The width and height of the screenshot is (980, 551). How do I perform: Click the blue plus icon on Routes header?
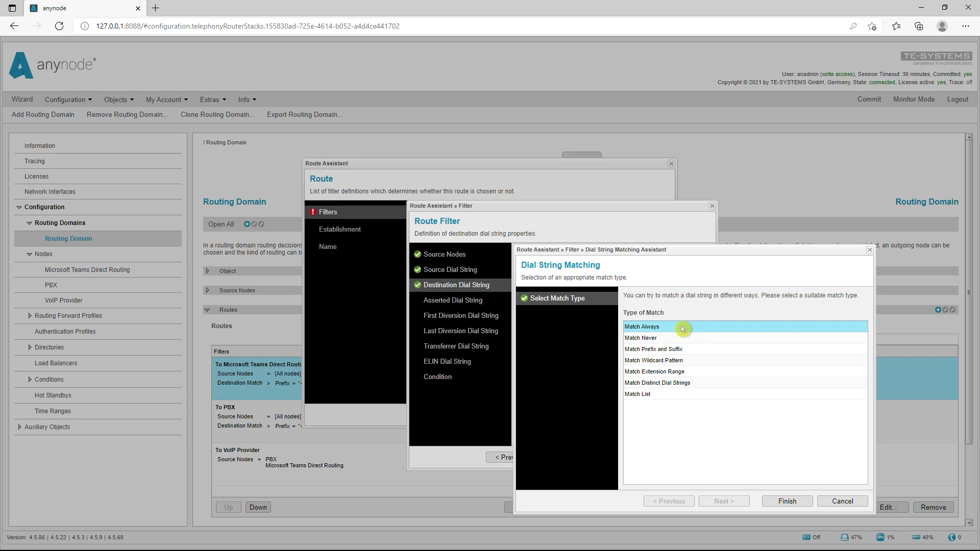[x=938, y=310]
